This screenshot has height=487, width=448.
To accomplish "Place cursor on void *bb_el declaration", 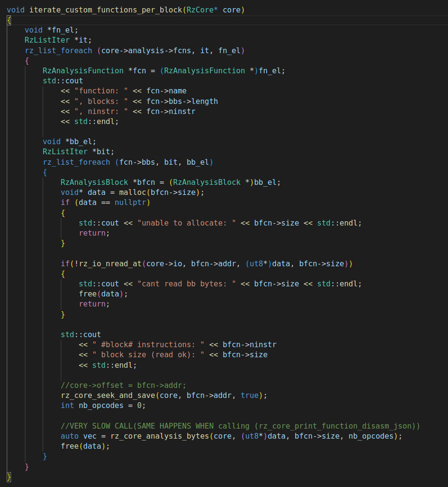I will point(69,141).
